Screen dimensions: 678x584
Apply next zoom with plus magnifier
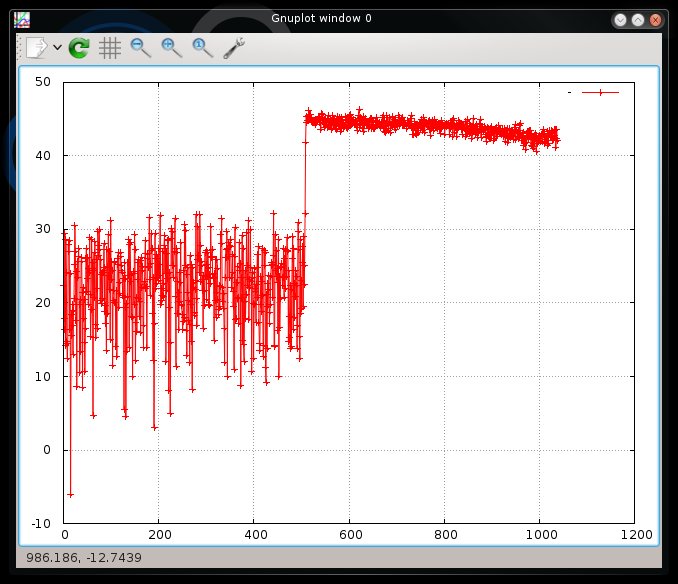click(x=171, y=47)
